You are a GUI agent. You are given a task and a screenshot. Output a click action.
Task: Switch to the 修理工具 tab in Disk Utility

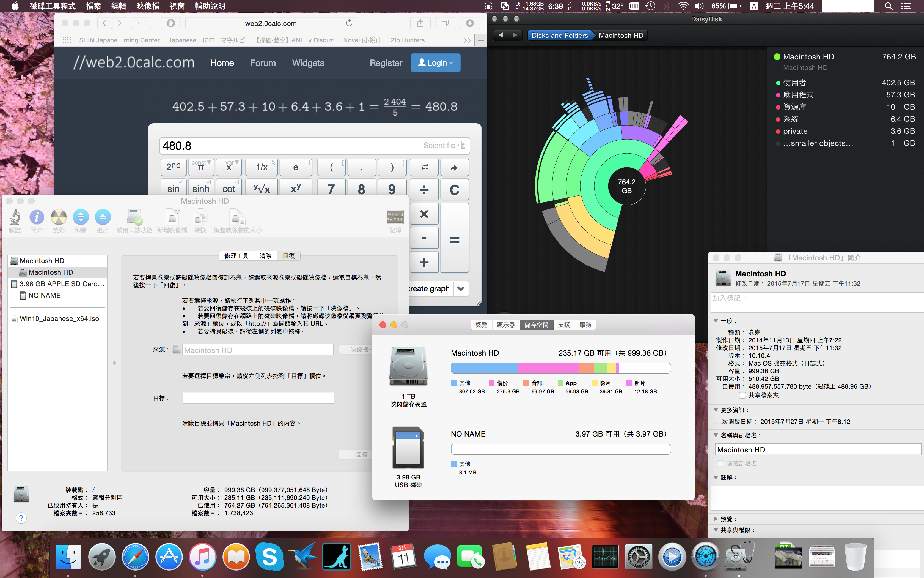click(236, 256)
